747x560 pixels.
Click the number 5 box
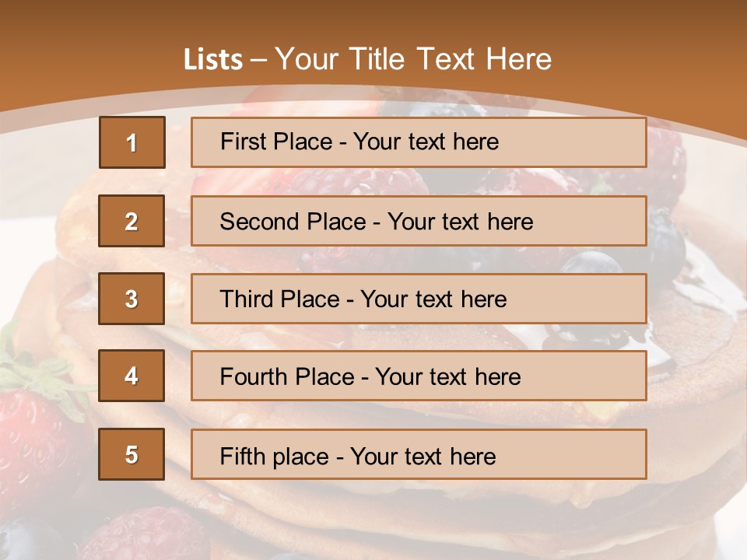coord(132,454)
